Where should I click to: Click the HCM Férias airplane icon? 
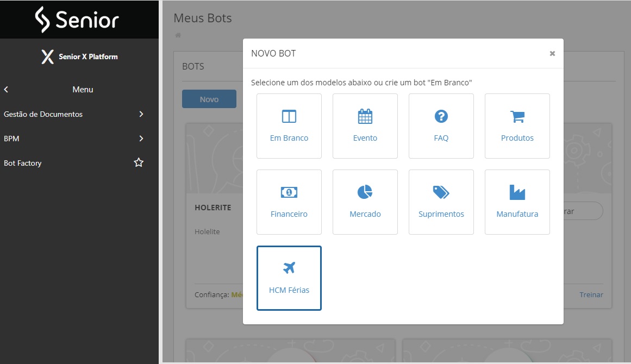click(289, 267)
